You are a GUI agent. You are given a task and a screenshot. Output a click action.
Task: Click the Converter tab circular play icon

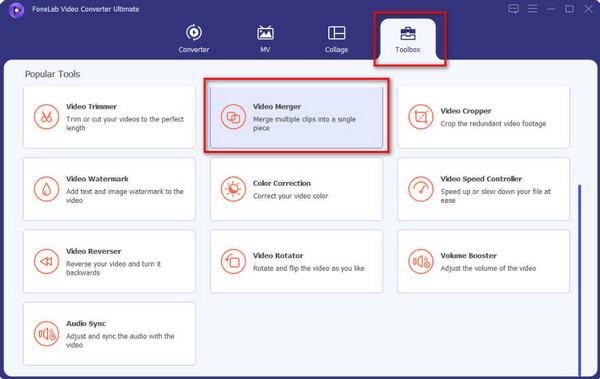coord(194,33)
